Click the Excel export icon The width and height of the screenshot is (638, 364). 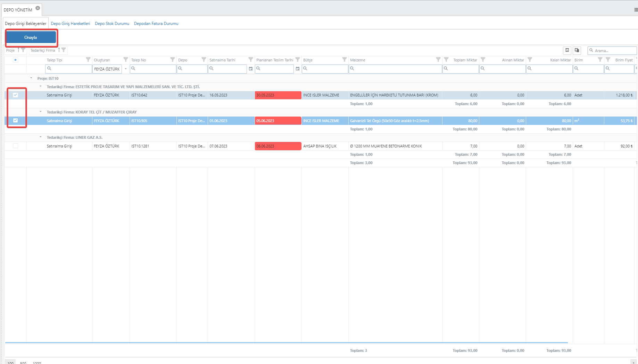tap(567, 50)
